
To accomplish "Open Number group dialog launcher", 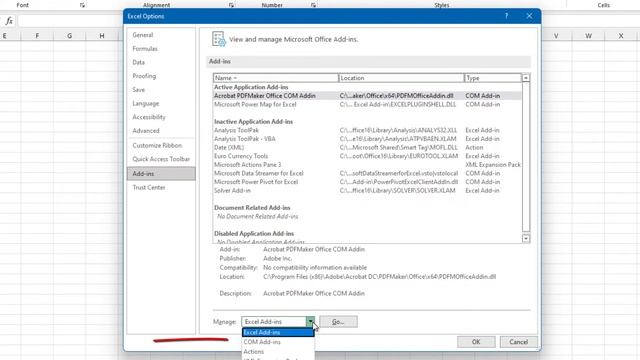I will tap(313, 5).
